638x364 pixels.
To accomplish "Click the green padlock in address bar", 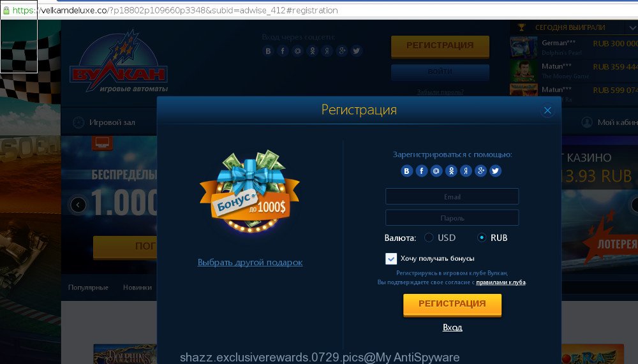I will [6, 10].
